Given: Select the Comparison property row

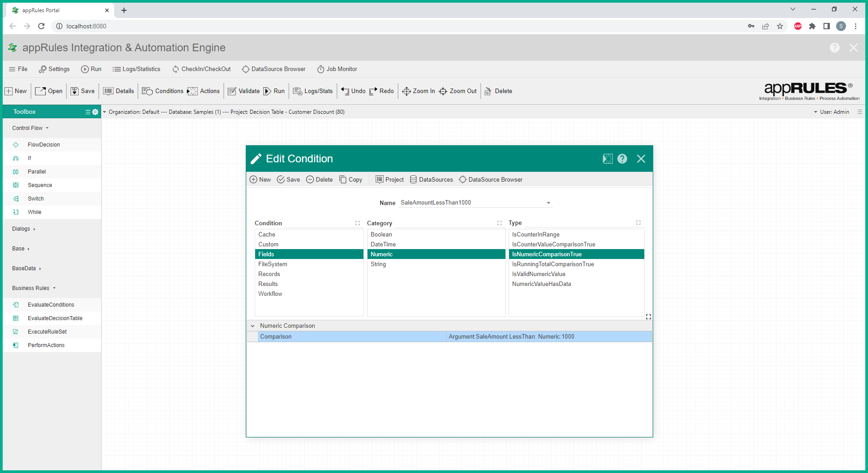Looking at the screenshot, I should tap(276, 337).
